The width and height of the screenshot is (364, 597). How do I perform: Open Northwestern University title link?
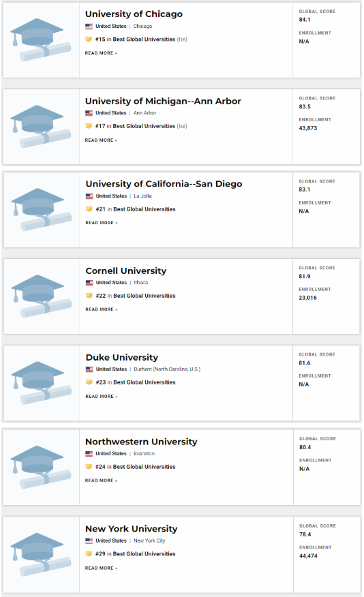coord(141,442)
